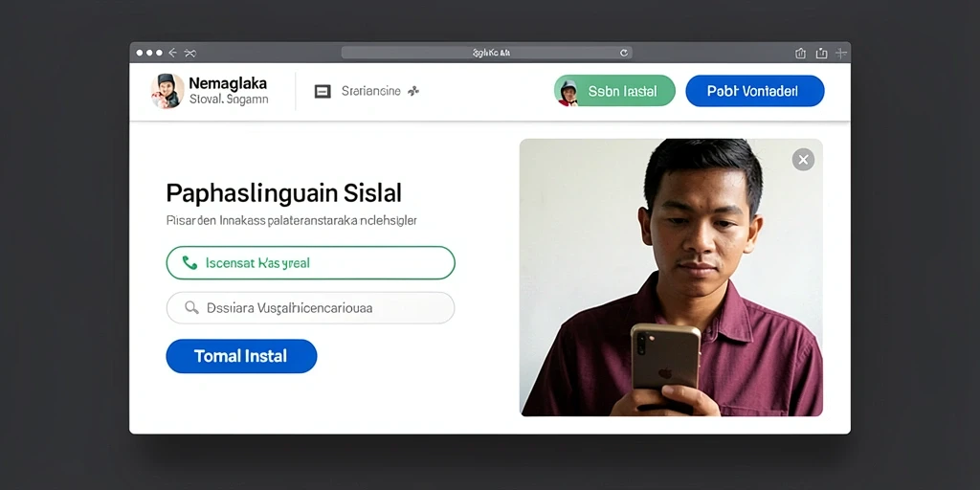Click the fan icon after Srariancine

tap(413, 91)
